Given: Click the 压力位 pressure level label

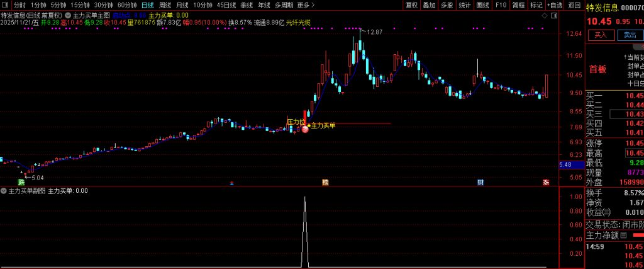Looking at the screenshot, I should [x=296, y=122].
